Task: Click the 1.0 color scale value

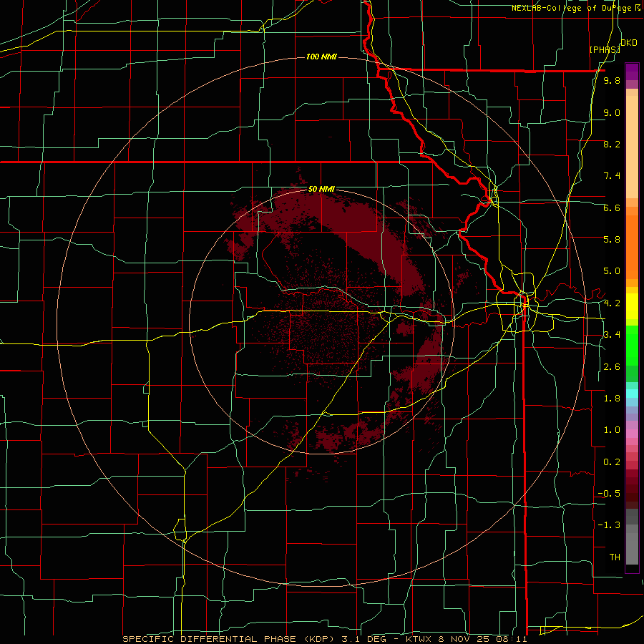Action: 612,430
